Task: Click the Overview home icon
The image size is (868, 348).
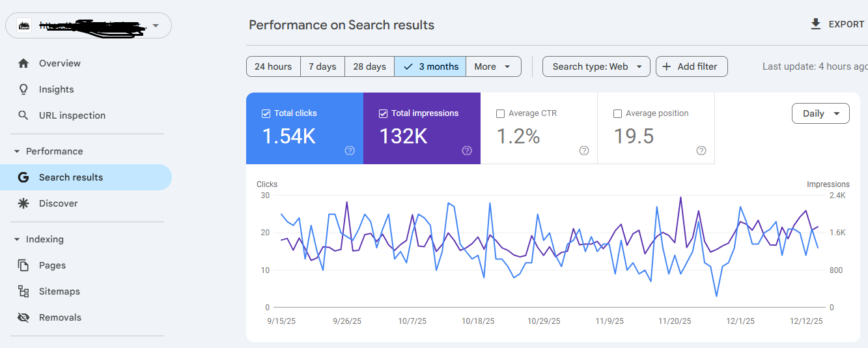Action: pos(23,63)
